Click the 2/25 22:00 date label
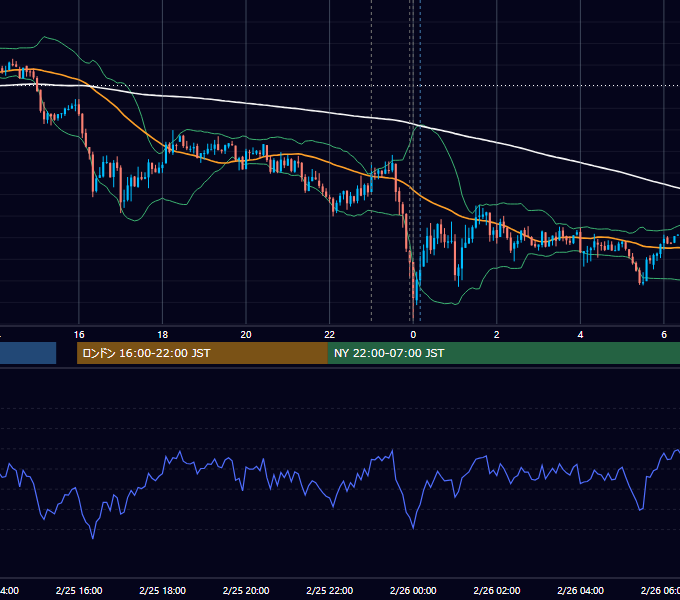 pyautogui.click(x=330, y=590)
